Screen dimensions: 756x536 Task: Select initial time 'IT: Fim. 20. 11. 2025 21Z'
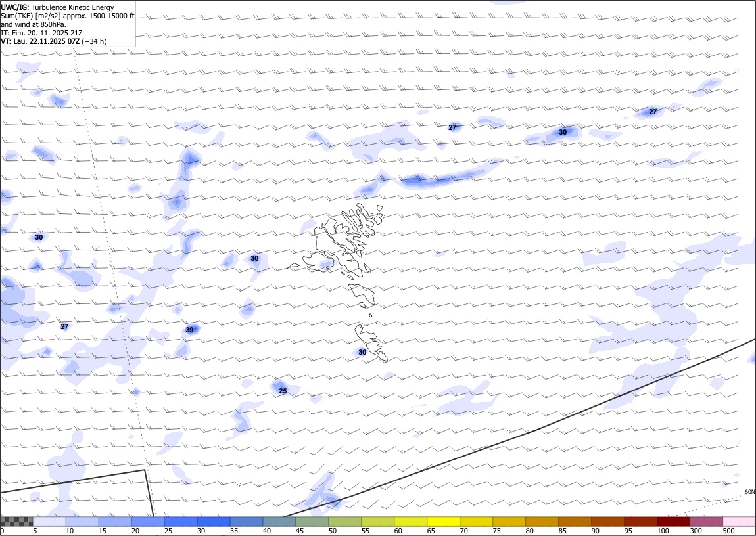(x=42, y=33)
